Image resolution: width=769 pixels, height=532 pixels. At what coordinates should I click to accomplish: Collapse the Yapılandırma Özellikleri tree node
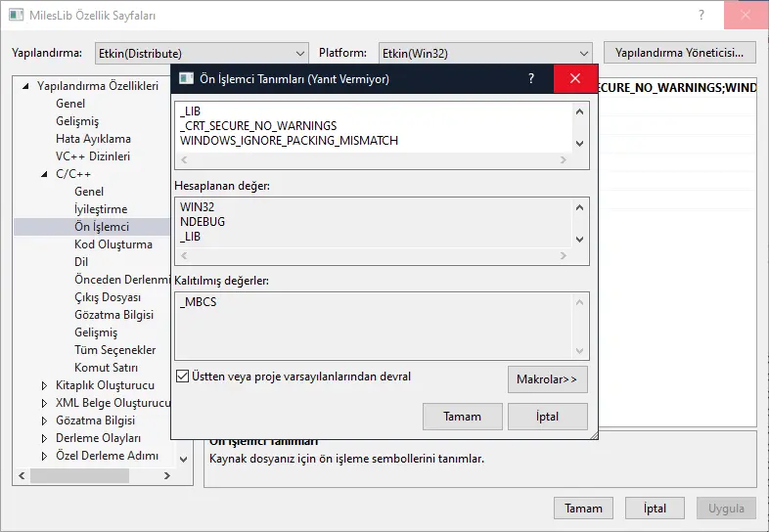point(26,86)
